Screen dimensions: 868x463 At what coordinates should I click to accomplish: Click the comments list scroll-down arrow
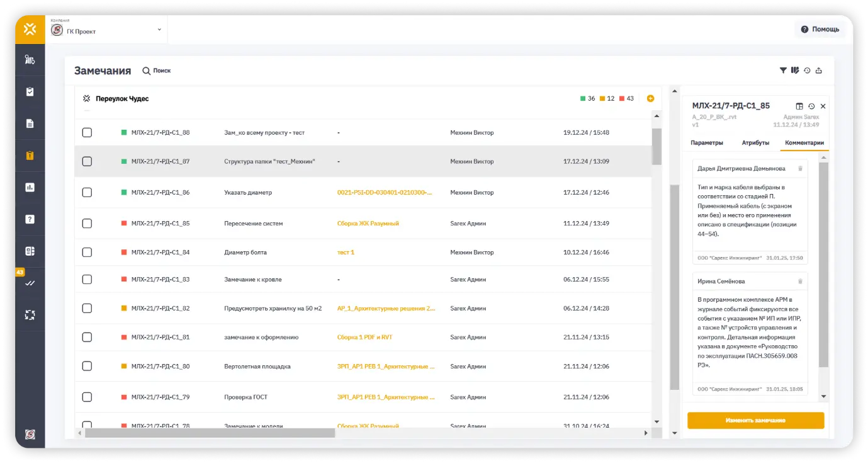coord(824,397)
